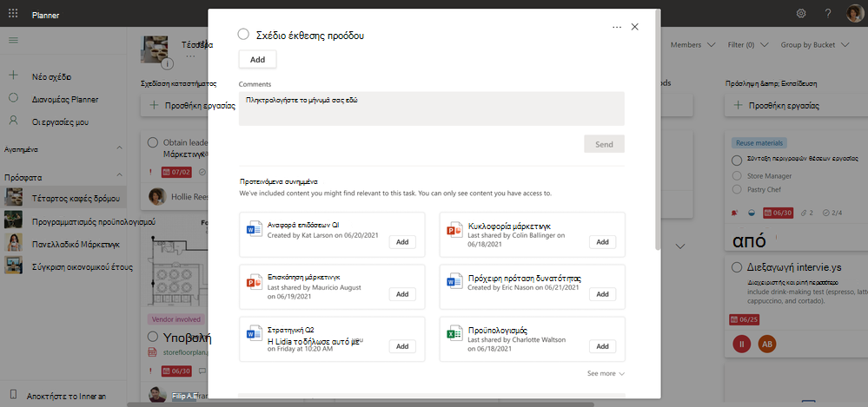Click the plan info icon on plan thumbnail

(167, 63)
